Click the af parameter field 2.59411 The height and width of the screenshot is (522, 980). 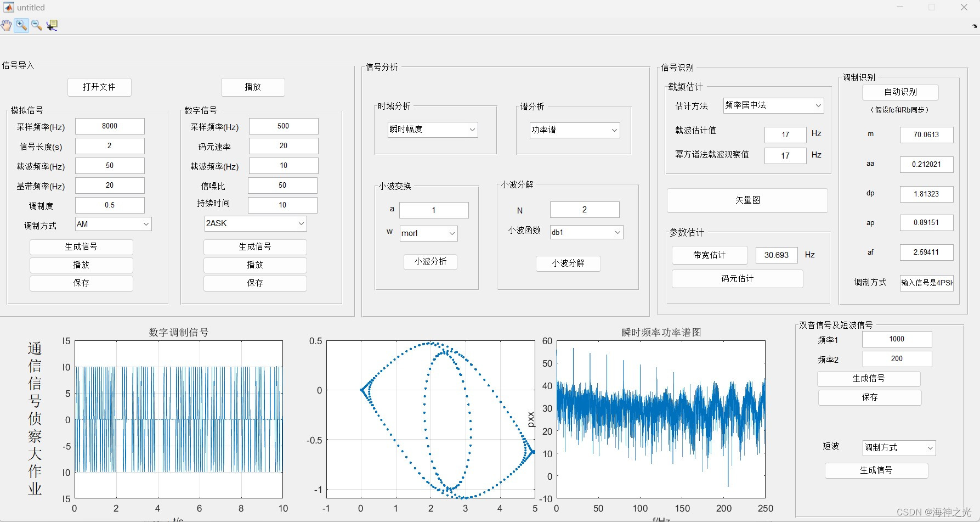click(x=926, y=252)
